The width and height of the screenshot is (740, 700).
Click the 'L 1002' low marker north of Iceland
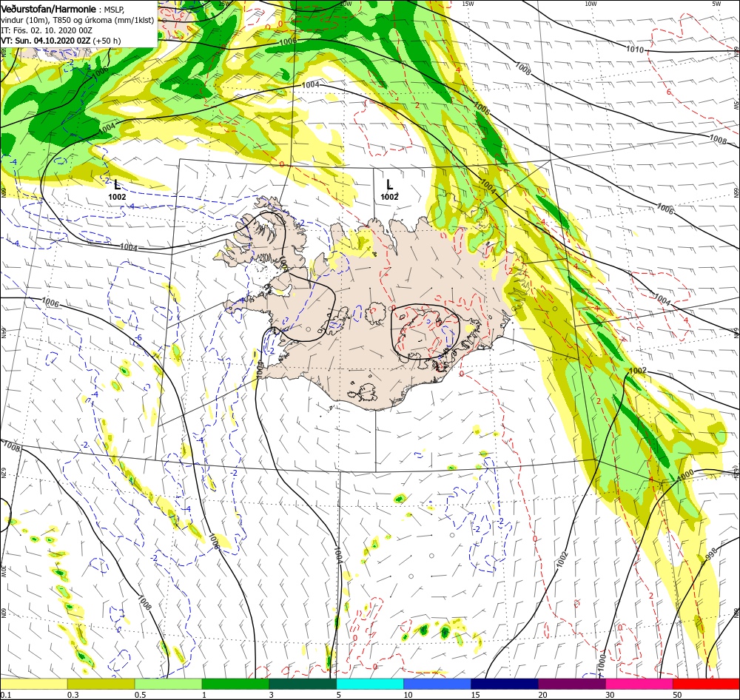coord(389,189)
